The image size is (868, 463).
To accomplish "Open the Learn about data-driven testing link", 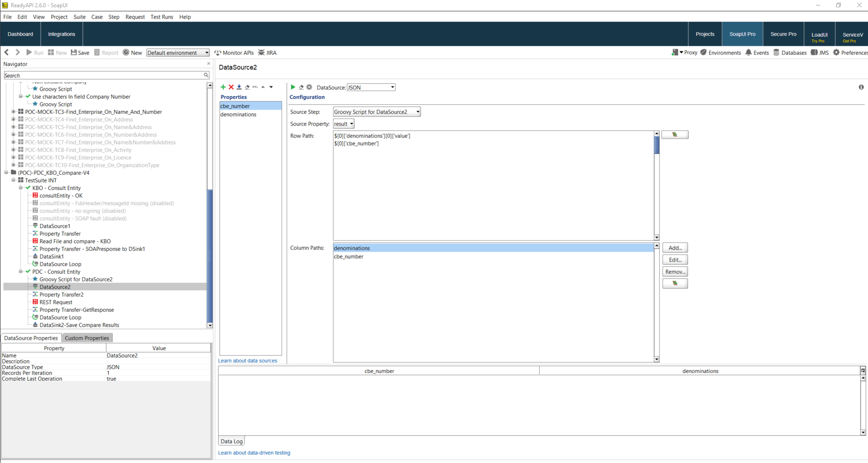I will tap(254, 453).
